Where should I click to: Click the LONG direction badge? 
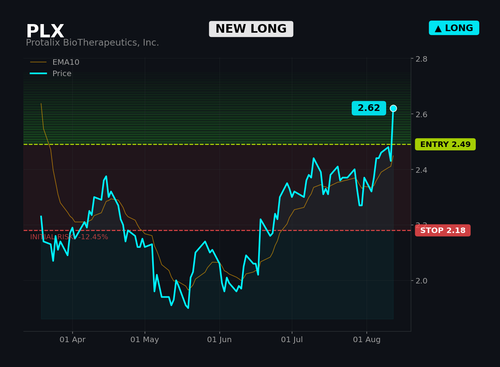[x=454, y=28]
